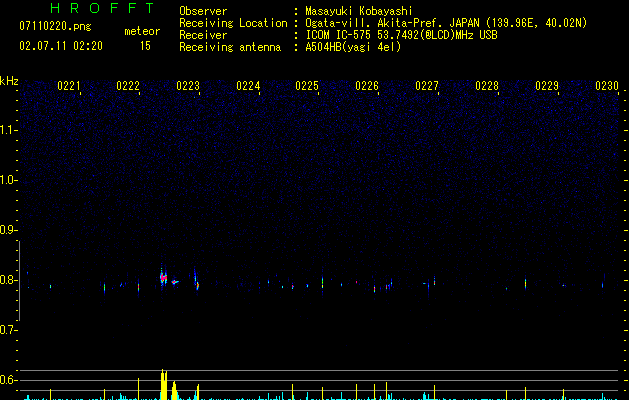Click the 0.6 kHz axis label

click(8, 380)
